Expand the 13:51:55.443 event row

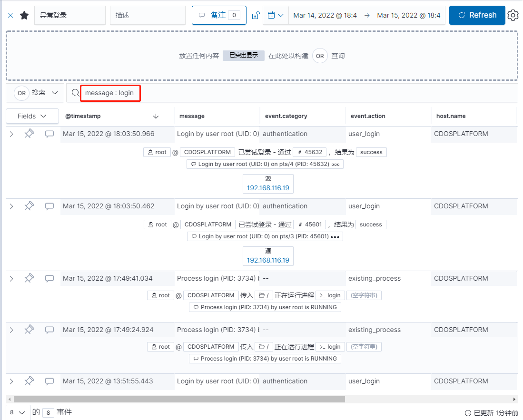[x=11, y=381]
